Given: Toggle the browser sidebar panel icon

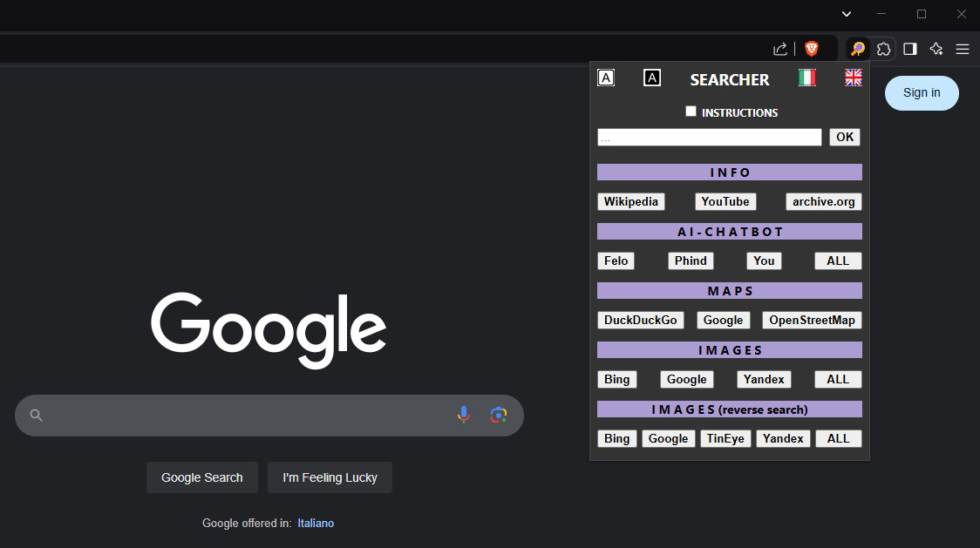Looking at the screenshot, I should pyautogui.click(x=910, y=49).
